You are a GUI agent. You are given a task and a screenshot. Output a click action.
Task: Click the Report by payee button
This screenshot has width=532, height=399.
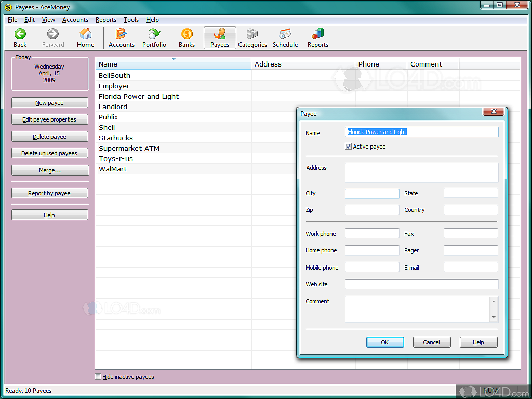click(x=49, y=193)
